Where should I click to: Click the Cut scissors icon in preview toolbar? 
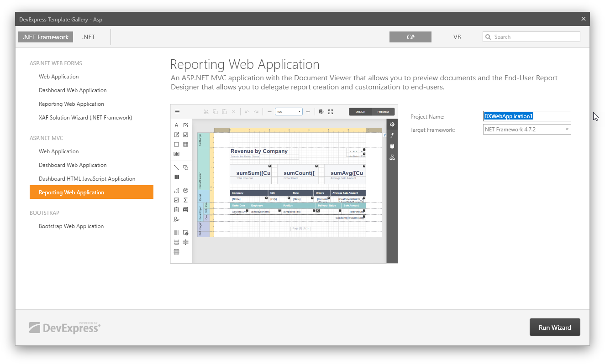(206, 112)
